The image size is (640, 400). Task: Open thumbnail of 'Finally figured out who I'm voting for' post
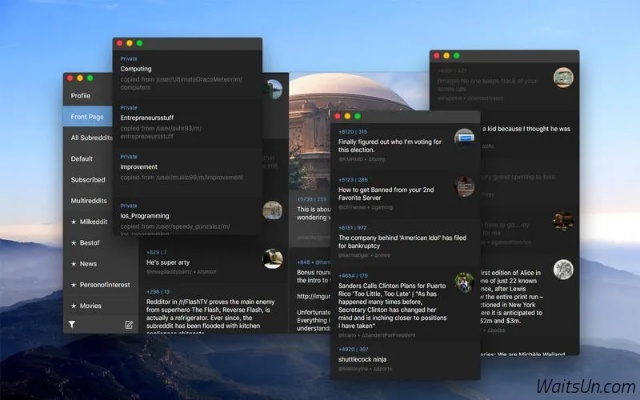[x=463, y=143]
